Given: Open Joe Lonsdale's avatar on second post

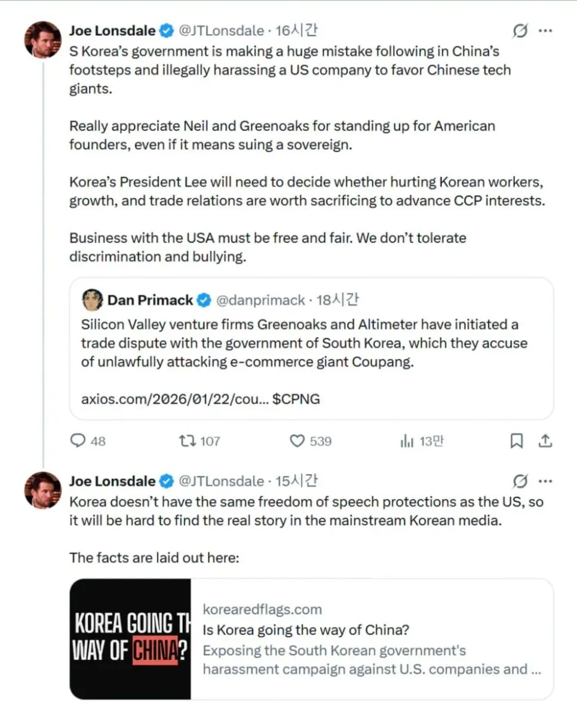Looking at the screenshot, I should [x=43, y=490].
